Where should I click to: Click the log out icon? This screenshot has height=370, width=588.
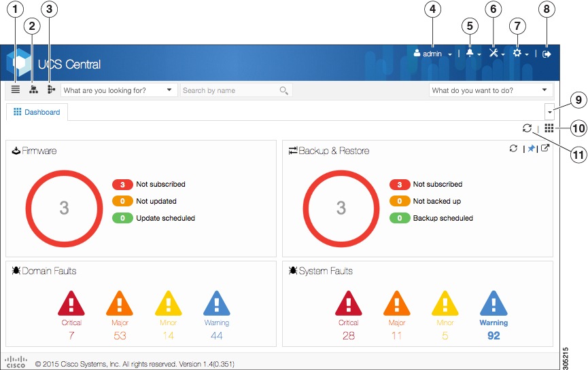coord(547,54)
